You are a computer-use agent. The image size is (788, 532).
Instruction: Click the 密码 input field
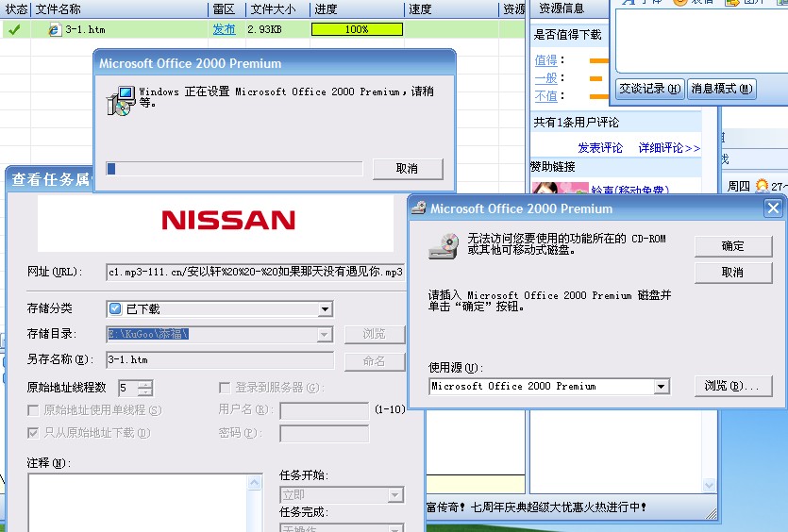pos(324,434)
